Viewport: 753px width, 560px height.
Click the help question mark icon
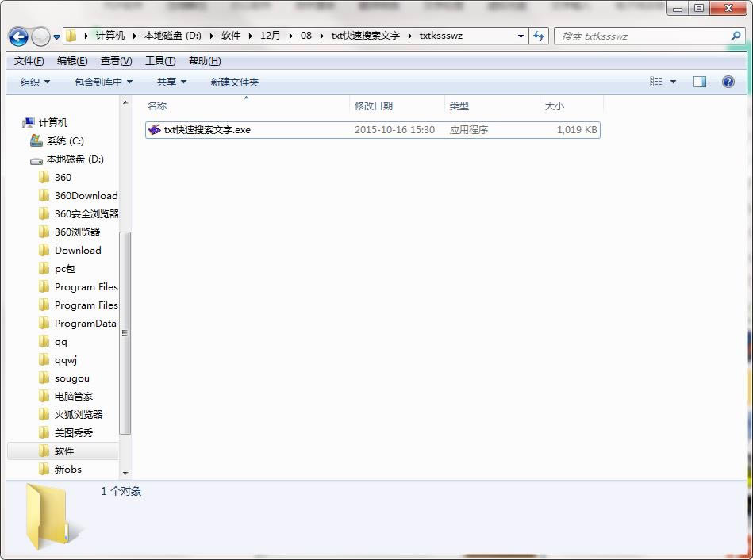[x=728, y=82]
